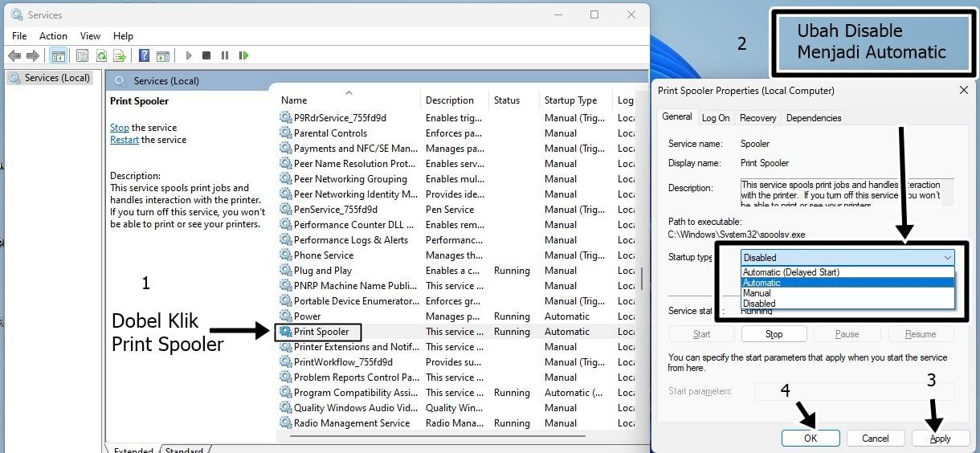Click the OK button
Image resolution: width=980 pixels, height=453 pixels.
pos(811,439)
